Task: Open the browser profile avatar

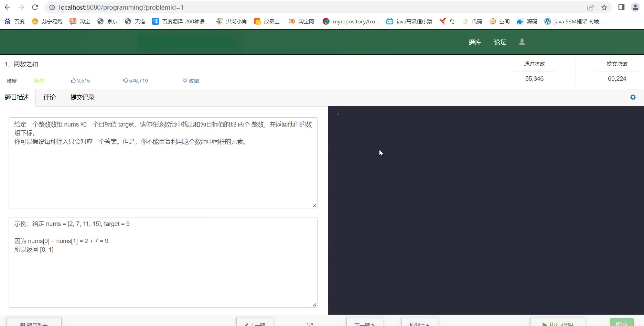Action: pyautogui.click(x=635, y=7)
